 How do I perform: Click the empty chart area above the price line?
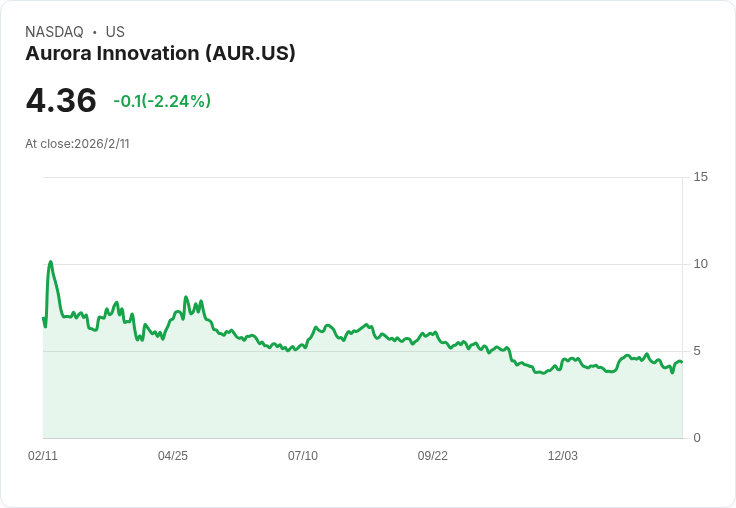pos(400,230)
